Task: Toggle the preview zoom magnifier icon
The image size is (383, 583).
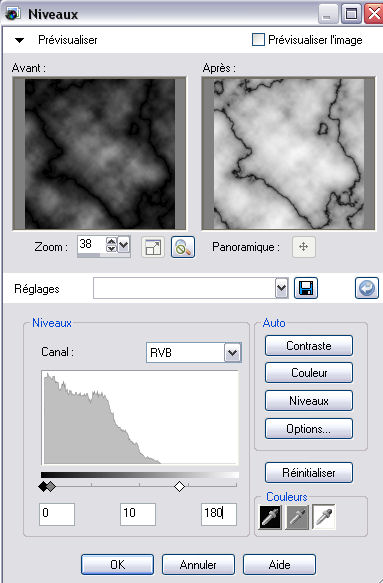Action: 183,247
